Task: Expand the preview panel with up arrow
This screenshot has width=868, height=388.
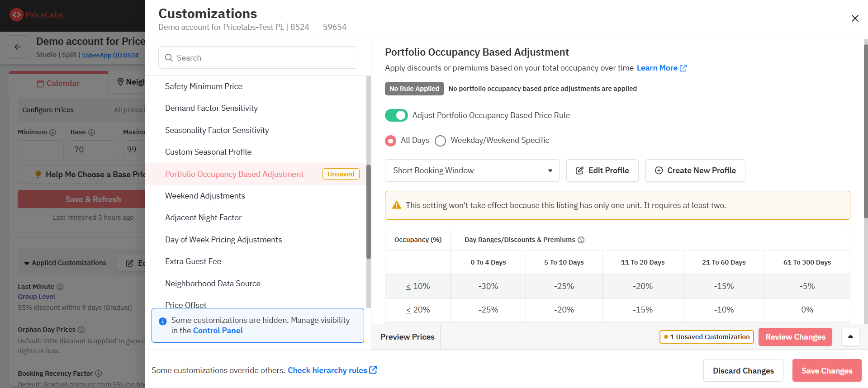Action: (850, 337)
